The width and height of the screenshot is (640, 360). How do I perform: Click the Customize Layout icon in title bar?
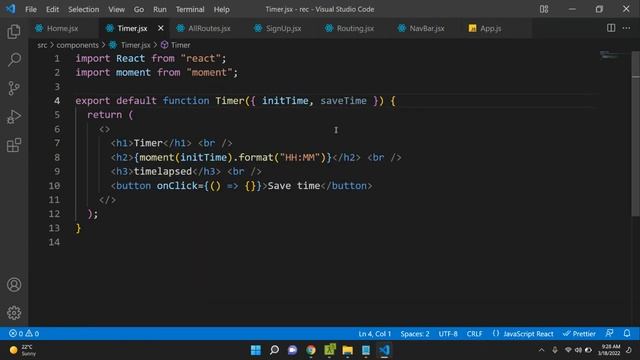click(544, 9)
